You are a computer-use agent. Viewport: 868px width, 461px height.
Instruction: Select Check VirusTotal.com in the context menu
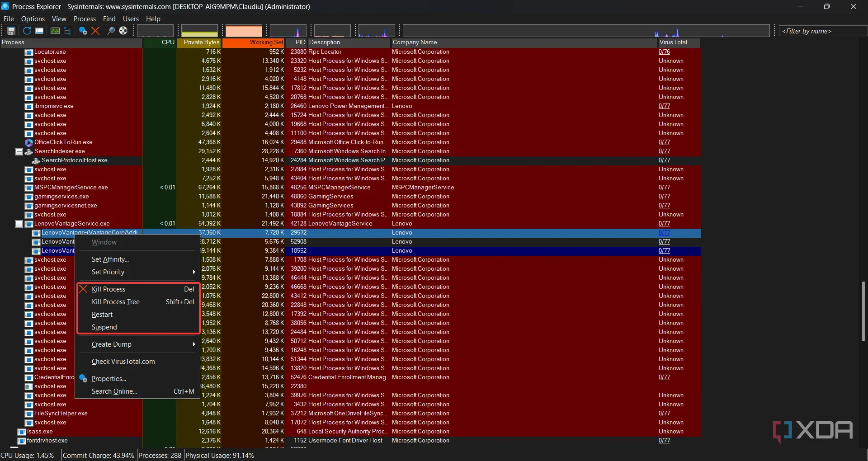coord(138,362)
